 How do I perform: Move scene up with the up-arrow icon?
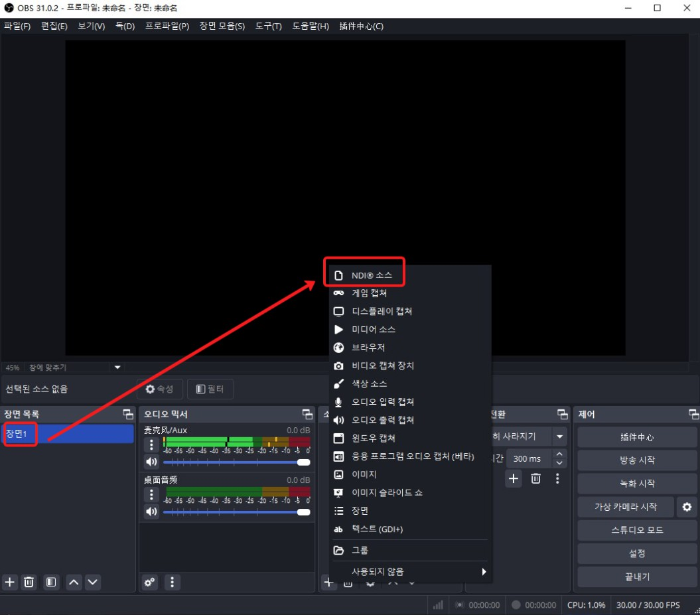74,582
